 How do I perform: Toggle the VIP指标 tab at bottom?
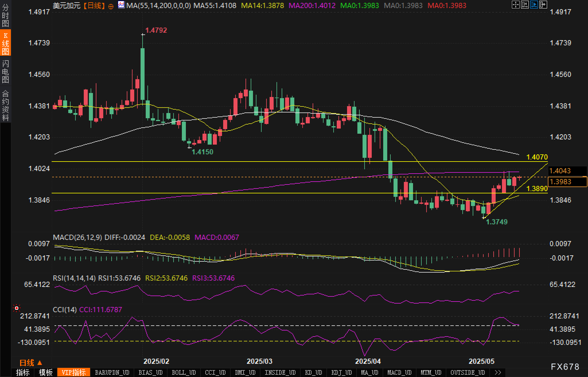point(74,372)
